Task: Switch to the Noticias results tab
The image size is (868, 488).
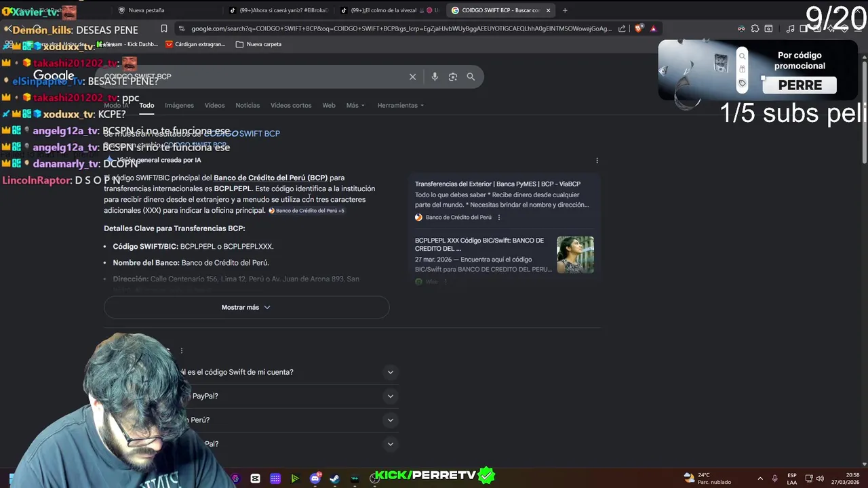Action: coord(248,105)
